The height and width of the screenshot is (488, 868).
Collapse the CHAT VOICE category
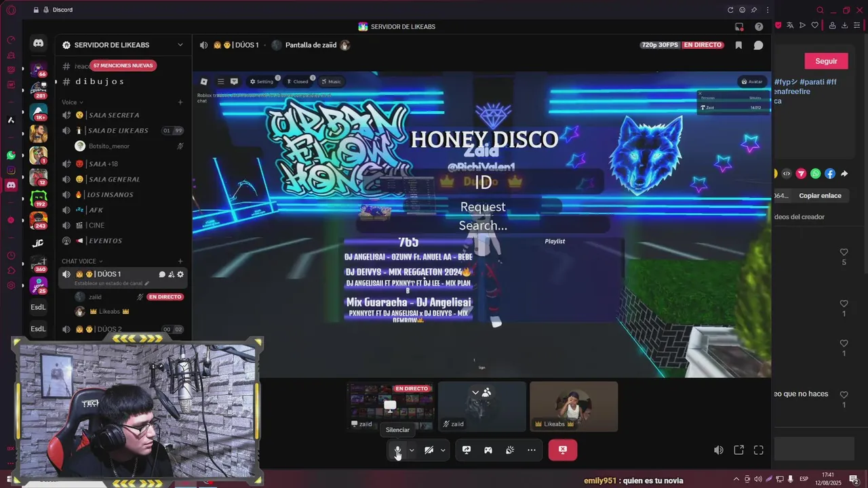pyautogui.click(x=82, y=262)
